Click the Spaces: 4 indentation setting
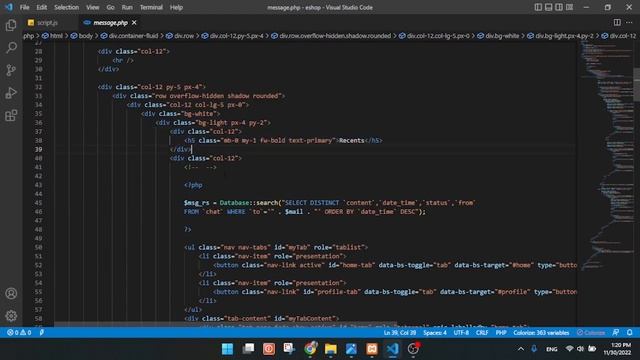 [435, 333]
